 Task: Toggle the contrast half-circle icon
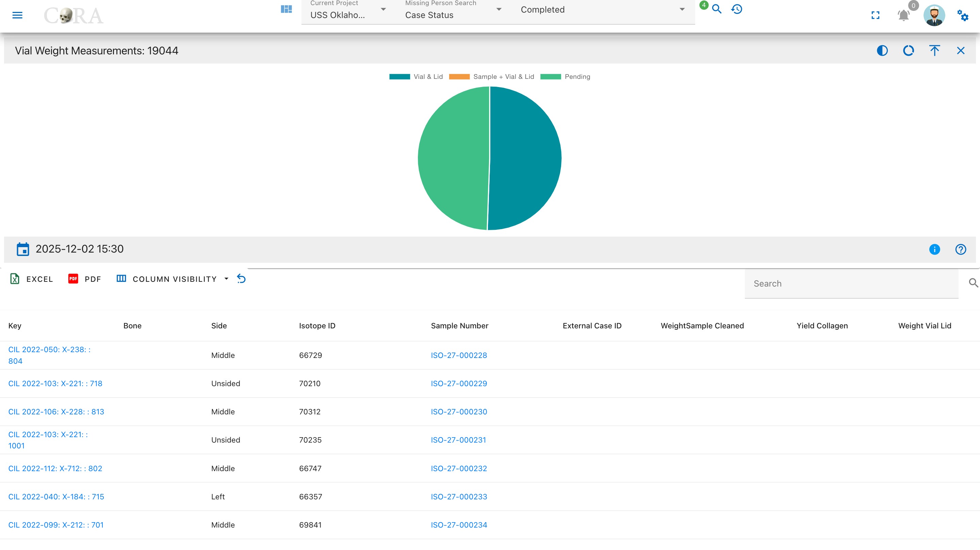tap(882, 51)
